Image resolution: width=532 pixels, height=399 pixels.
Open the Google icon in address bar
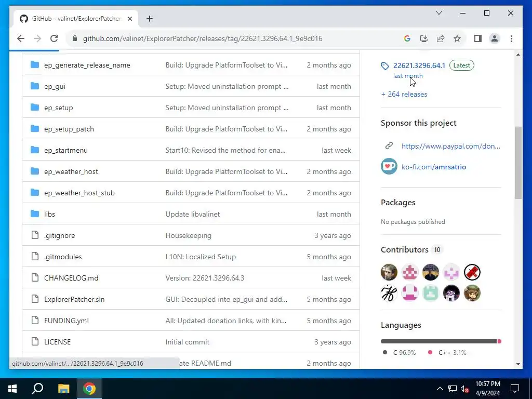tap(407, 38)
